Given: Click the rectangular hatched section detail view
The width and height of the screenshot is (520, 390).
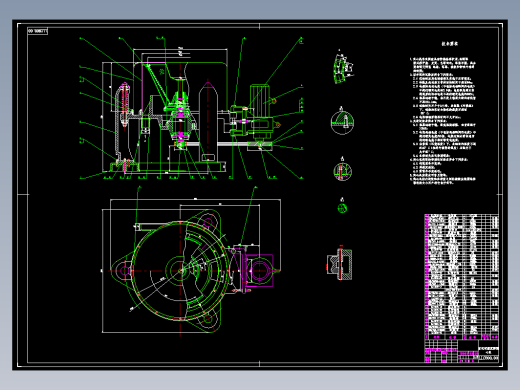Looking at the screenshot, I should pos(340,264).
